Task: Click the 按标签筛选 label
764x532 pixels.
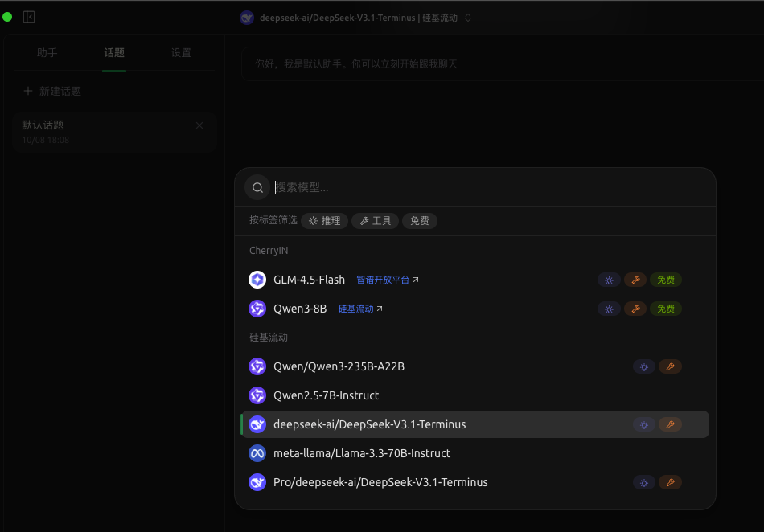Action: click(273, 220)
